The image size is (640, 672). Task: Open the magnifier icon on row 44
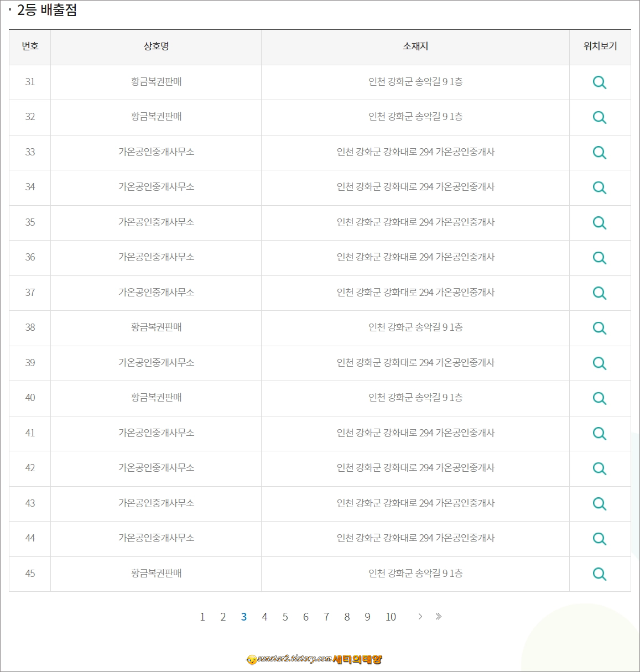pyautogui.click(x=600, y=539)
